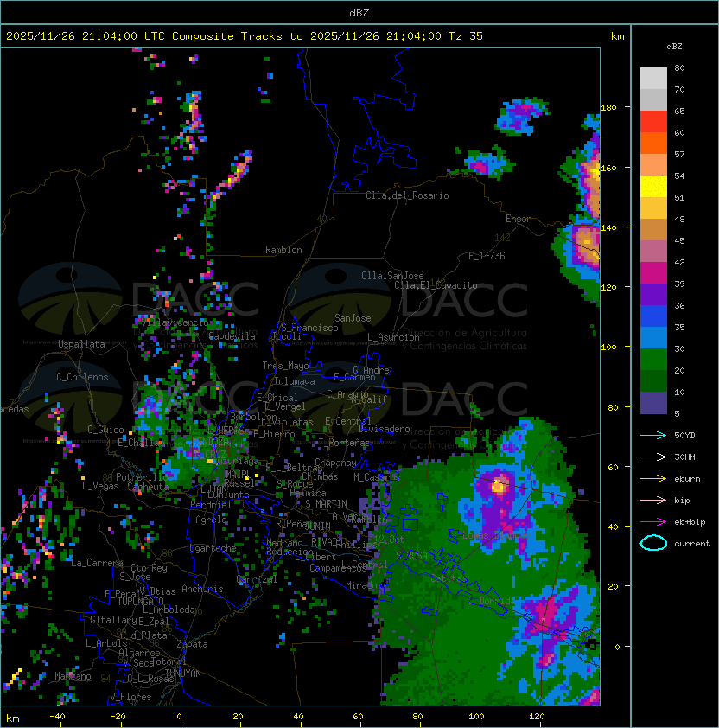Click the Manzano map label

coord(73,676)
